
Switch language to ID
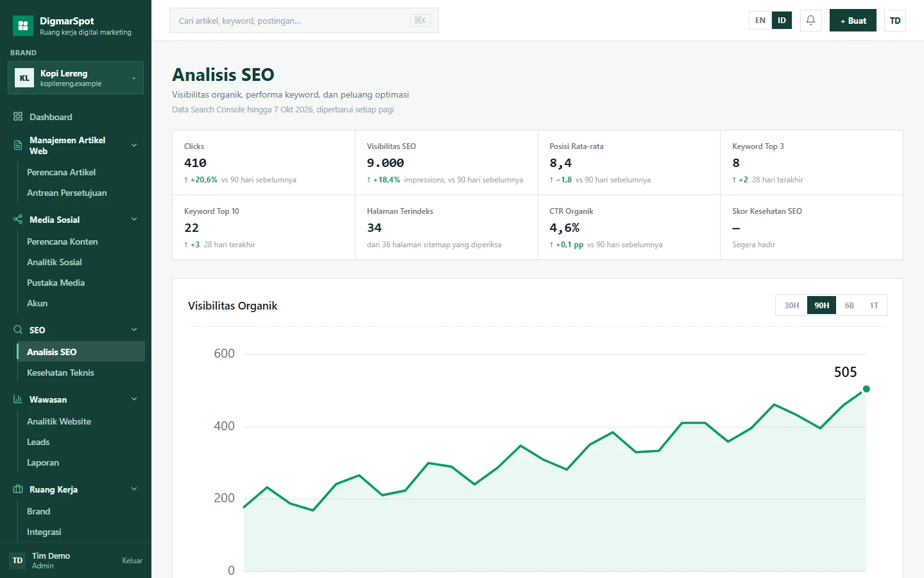[x=782, y=21]
